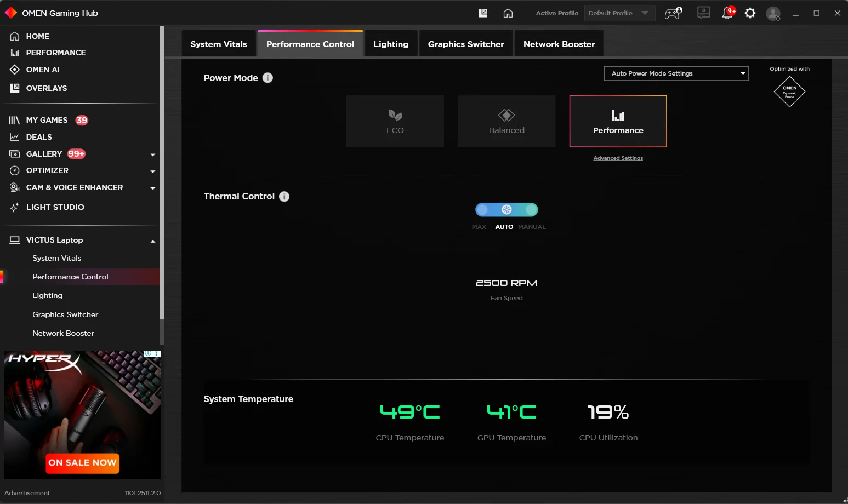The image size is (848, 504).
Task: Click the AUTO fan knob on Thermal slider
Action: click(x=506, y=209)
